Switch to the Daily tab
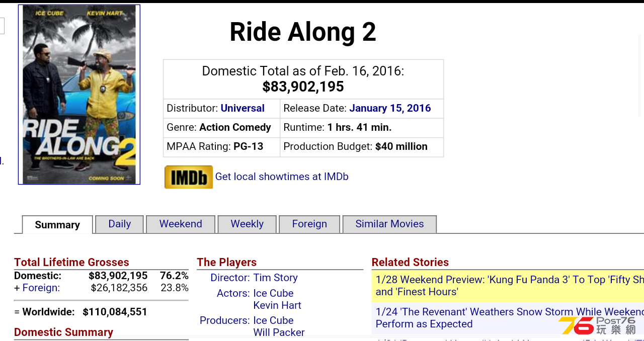Image resolution: width=644 pixels, height=341 pixels. pyautogui.click(x=120, y=224)
